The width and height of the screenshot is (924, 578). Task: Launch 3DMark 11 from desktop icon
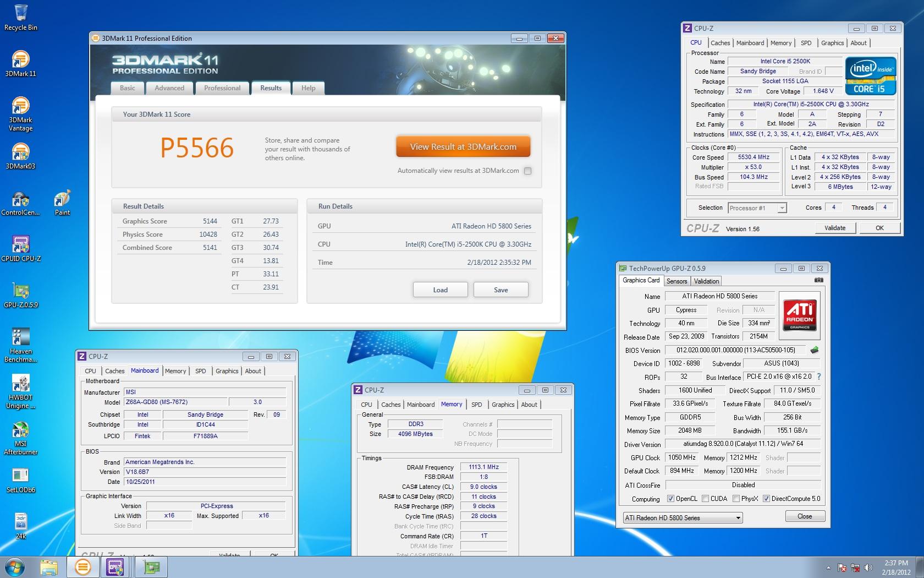(x=20, y=63)
